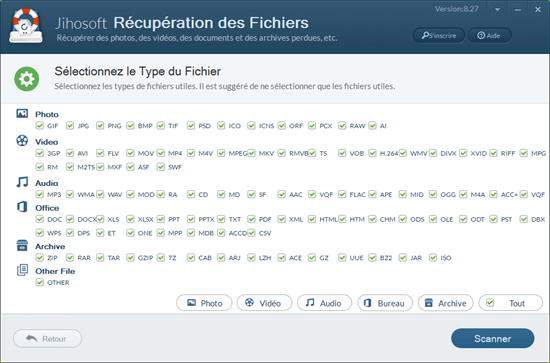Click the Version:8.27 label
Screen dimensions: 550x363
[456, 9]
